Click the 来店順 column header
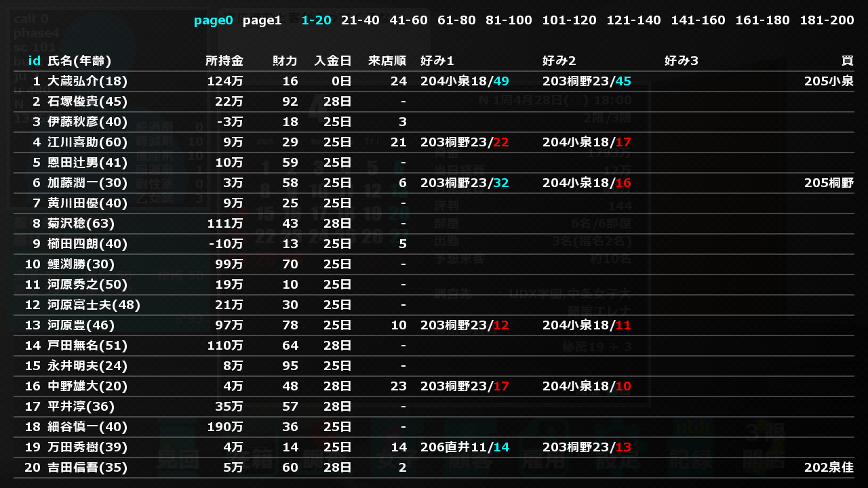Viewport: 868px width, 488px height. click(387, 61)
